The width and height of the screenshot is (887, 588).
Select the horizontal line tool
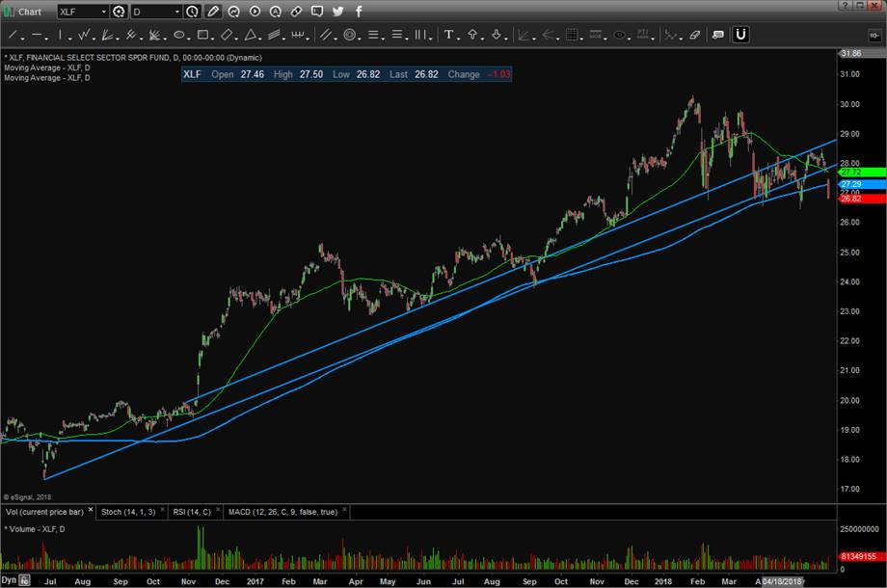37,35
